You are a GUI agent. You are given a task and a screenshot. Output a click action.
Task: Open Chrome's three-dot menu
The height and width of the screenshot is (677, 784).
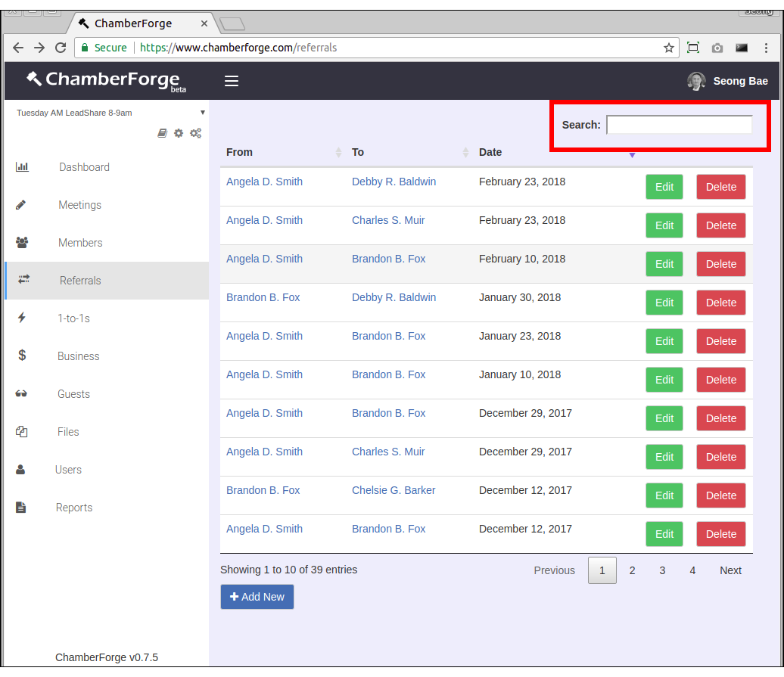point(767,48)
